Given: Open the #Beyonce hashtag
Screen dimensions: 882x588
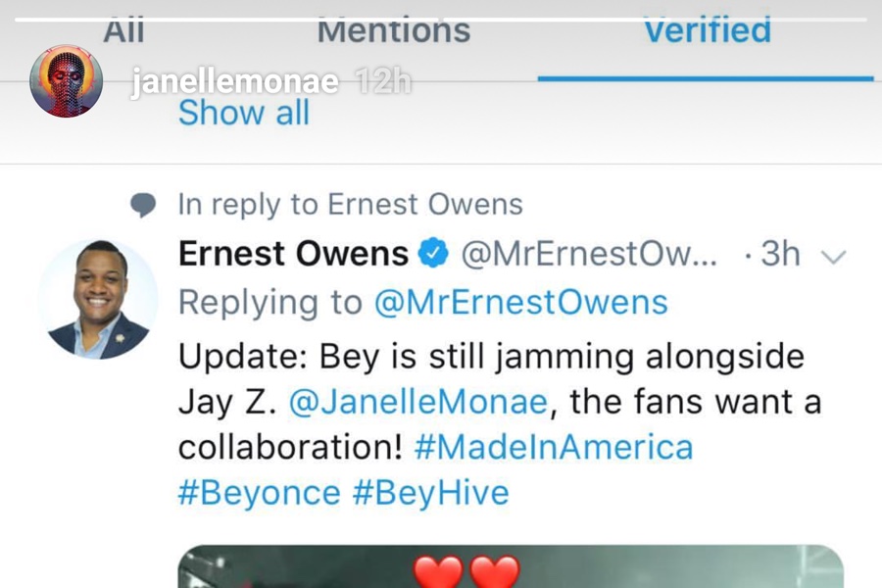Looking at the screenshot, I should 260,494.
